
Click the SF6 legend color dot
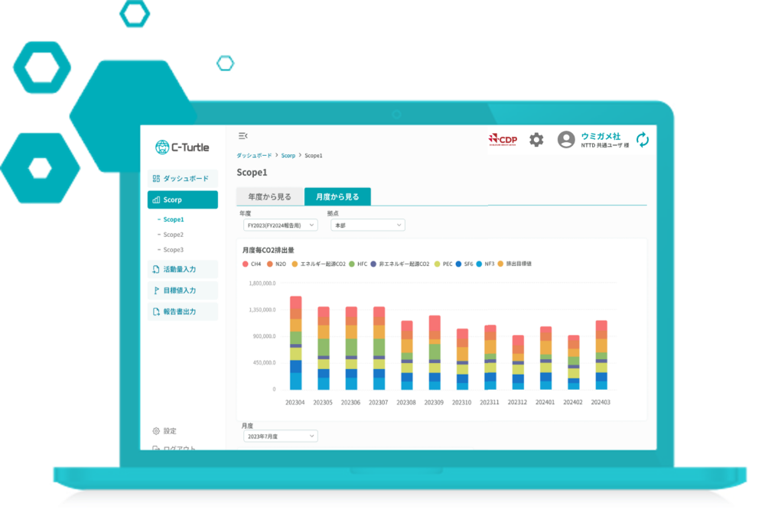(458, 264)
